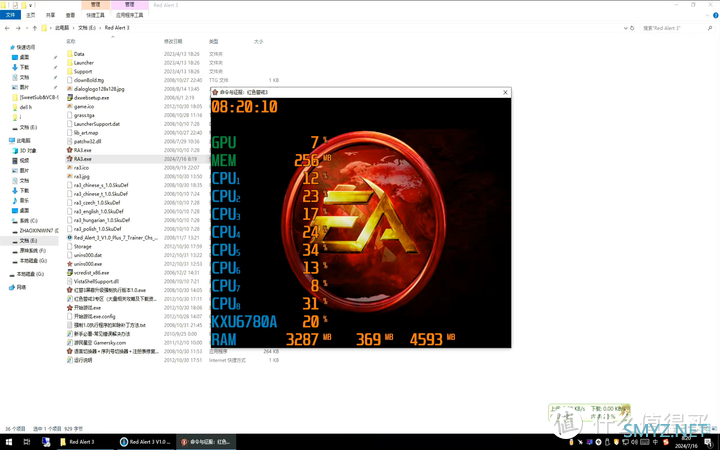Select LauncherSupport.dat file
This screenshot has width=720, height=450.
tap(96, 124)
